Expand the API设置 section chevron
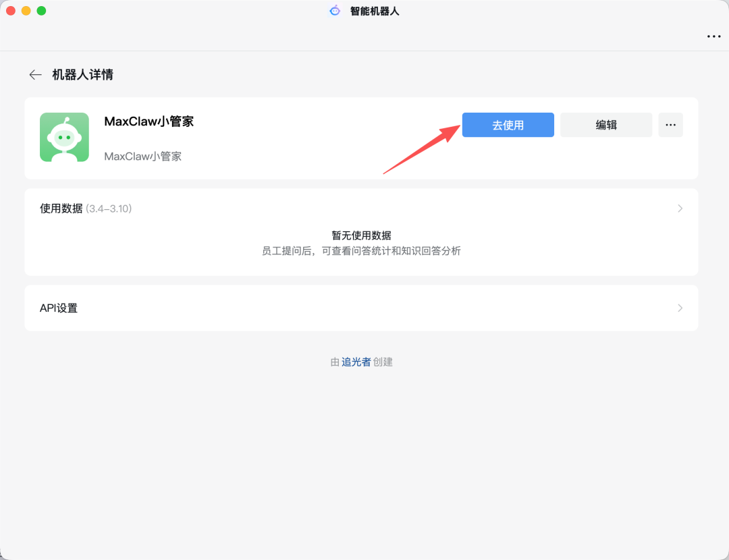 pyautogui.click(x=680, y=308)
